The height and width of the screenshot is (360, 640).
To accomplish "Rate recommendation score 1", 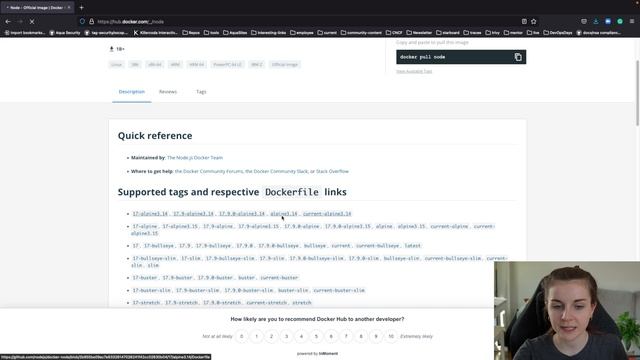I will click(x=256, y=336).
